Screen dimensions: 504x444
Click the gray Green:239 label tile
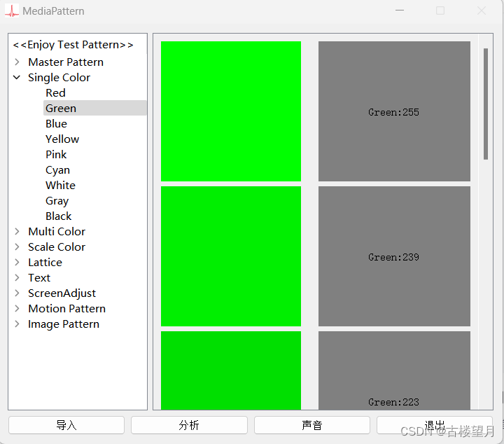point(394,256)
